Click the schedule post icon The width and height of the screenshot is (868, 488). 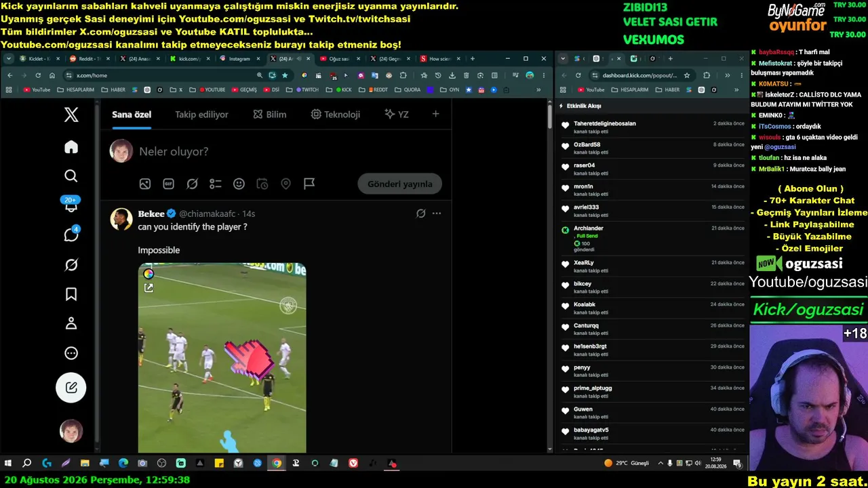(262, 184)
